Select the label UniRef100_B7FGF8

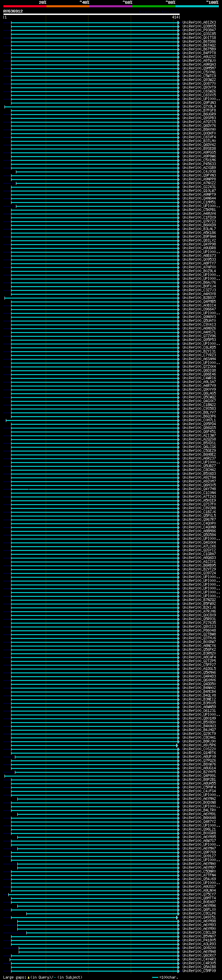[x=199, y=110]
